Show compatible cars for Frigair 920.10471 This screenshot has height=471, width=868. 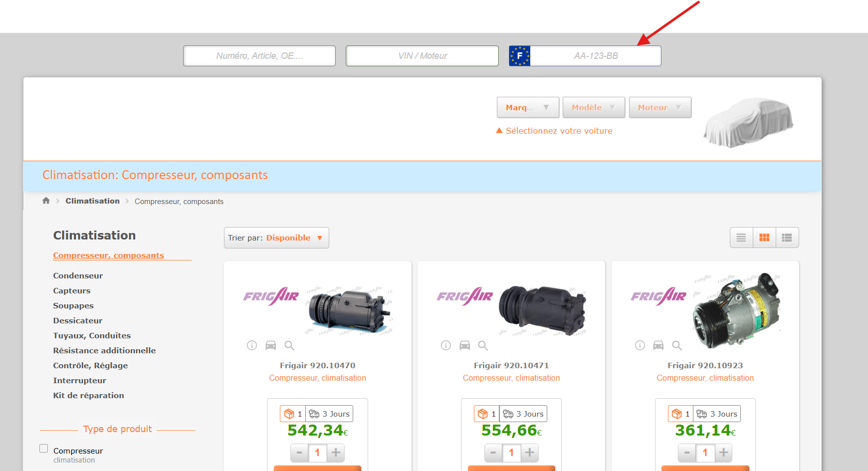coord(464,345)
